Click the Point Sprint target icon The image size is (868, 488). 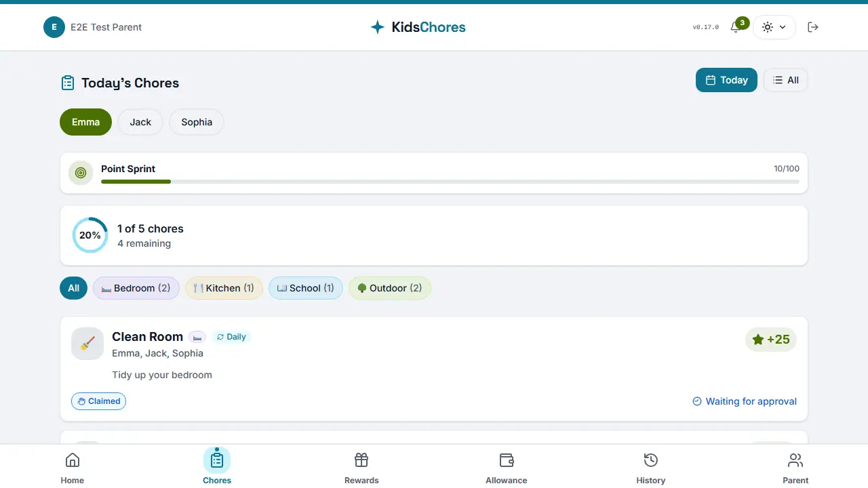tap(81, 173)
